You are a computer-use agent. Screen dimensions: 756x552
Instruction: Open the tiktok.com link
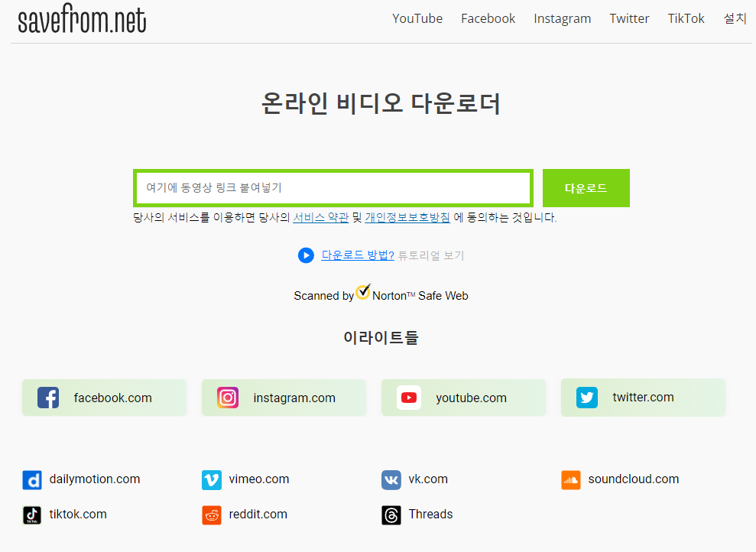pyautogui.click(x=78, y=515)
